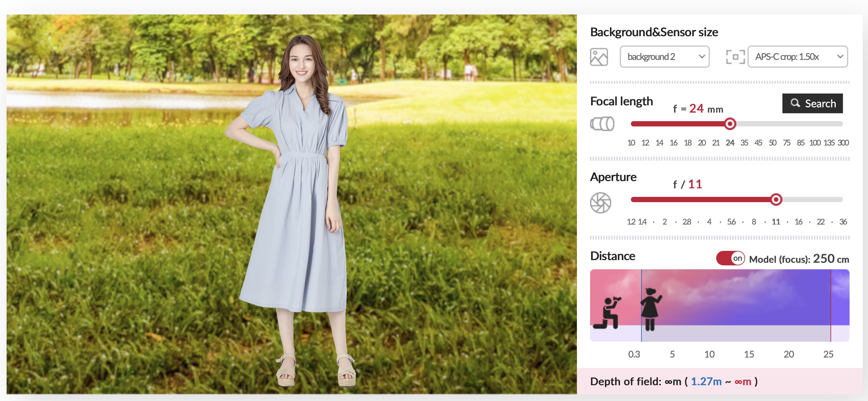The width and height of the screenshot is (868, 401).
Task: Click the kneeling photographer silhouette
Action: click(607, 313)
